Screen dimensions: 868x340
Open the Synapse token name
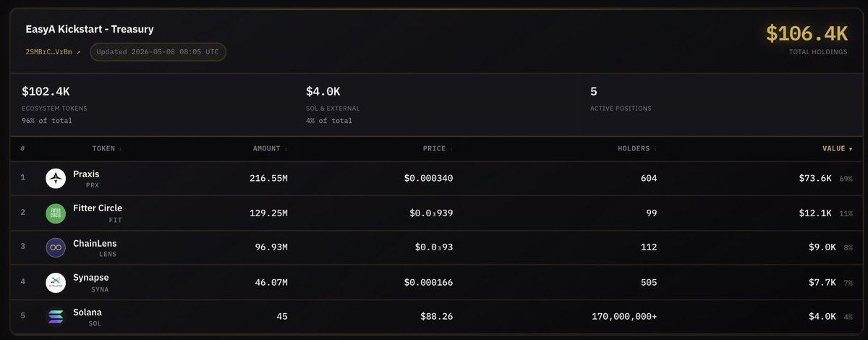coord(91,278)
